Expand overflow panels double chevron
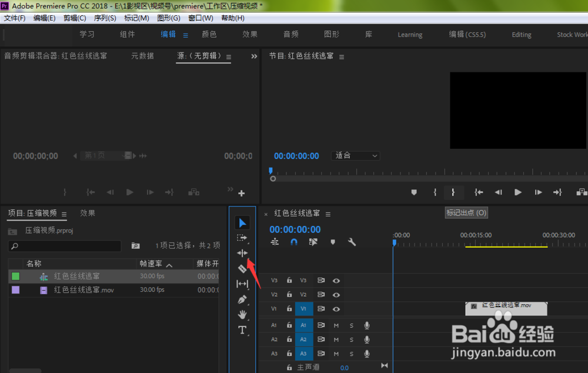 [254, 56]
